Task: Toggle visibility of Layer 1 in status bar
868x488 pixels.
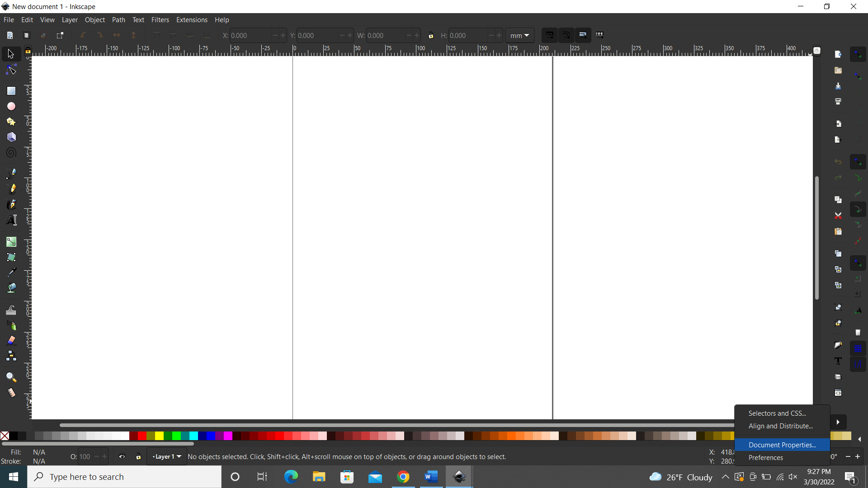Action: click(x=122, y=457)
